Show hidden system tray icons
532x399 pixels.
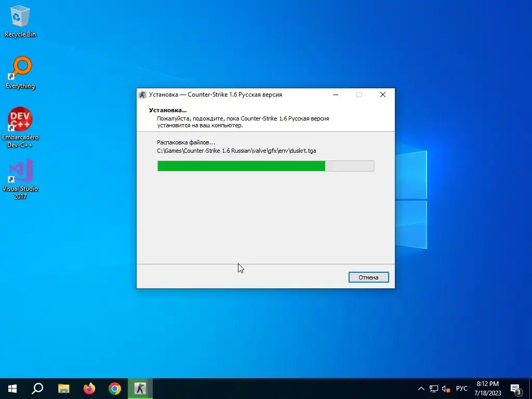point(421,389)
